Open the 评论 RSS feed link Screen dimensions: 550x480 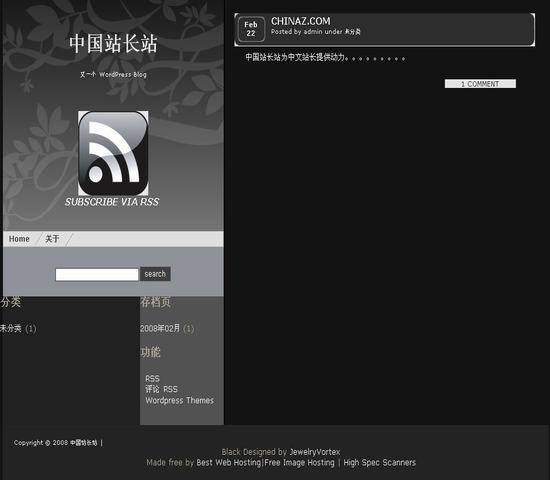coord(161,389)
